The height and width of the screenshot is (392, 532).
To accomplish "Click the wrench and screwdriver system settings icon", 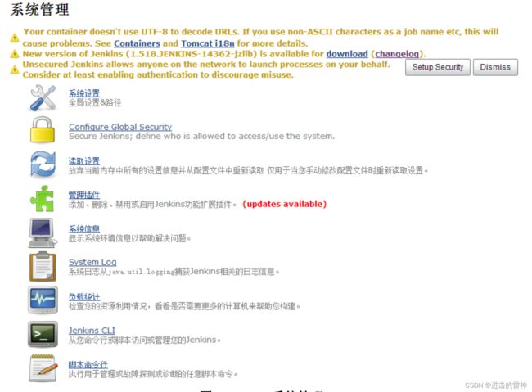I will (x=43, y=97).
